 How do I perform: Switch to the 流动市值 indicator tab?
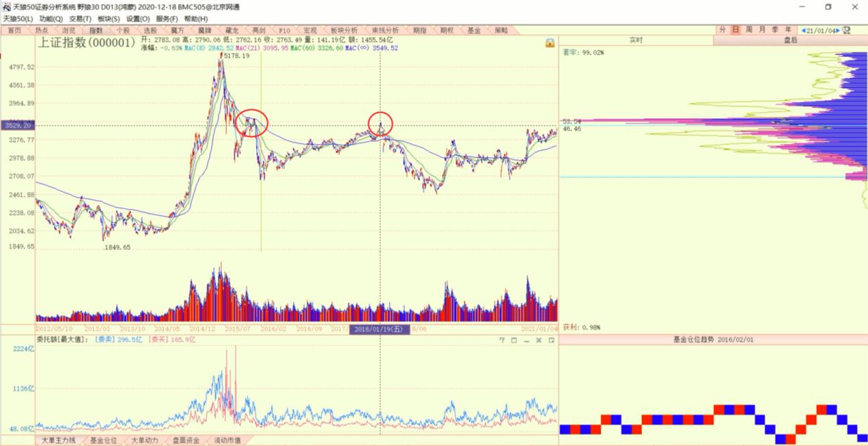(x=227, y=441)
